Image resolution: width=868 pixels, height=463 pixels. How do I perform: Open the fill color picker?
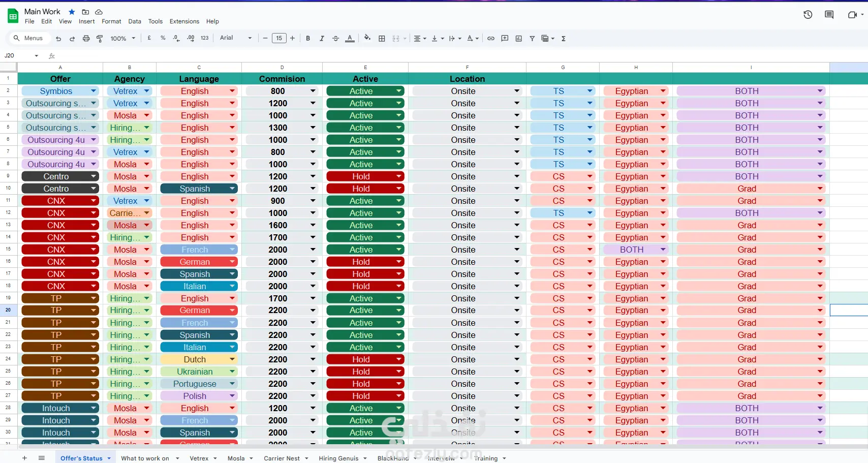click(x=367, y=38)
